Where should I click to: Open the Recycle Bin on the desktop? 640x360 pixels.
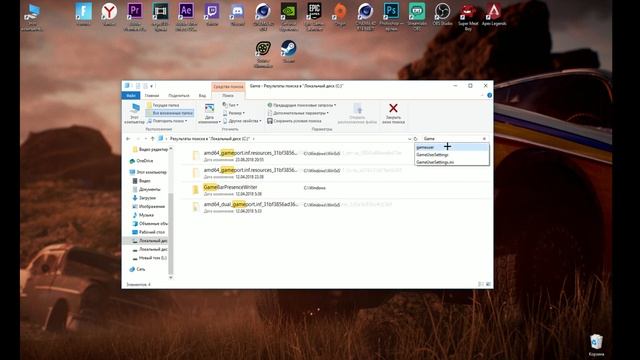click(x=596, y=343)
